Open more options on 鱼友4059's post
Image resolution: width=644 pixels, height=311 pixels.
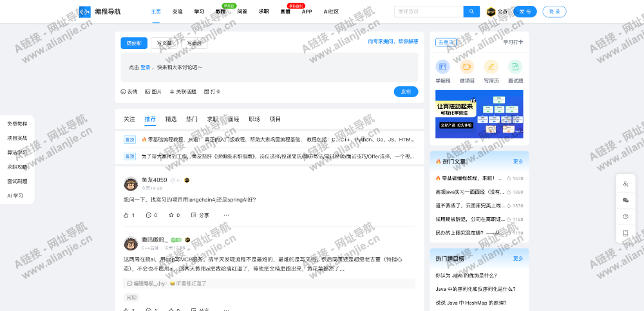(226, 215)
